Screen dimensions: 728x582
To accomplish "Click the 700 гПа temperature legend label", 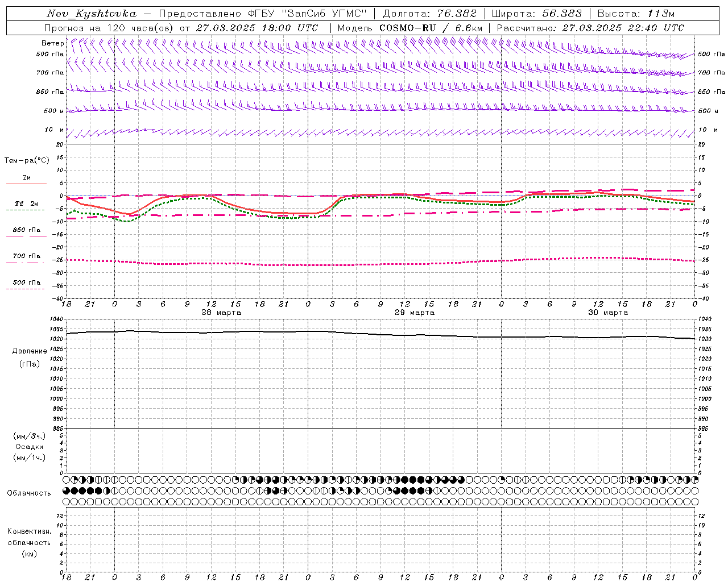I will pos(27,256).
